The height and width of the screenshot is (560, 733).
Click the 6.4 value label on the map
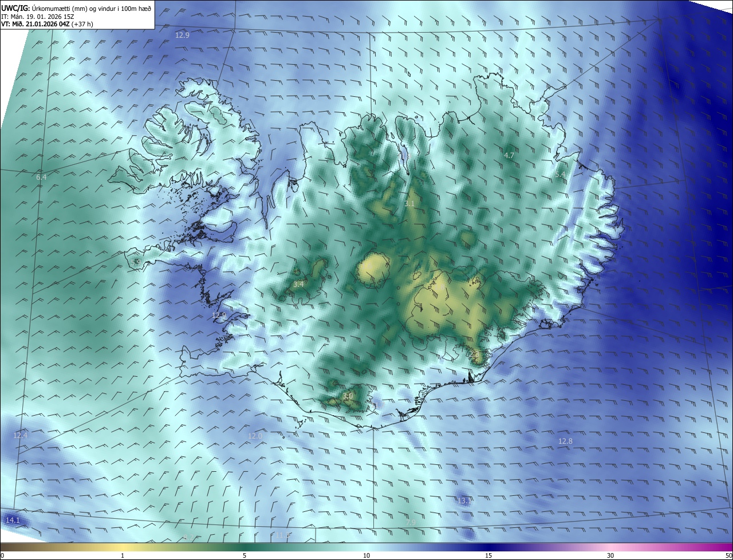[41, 178]
